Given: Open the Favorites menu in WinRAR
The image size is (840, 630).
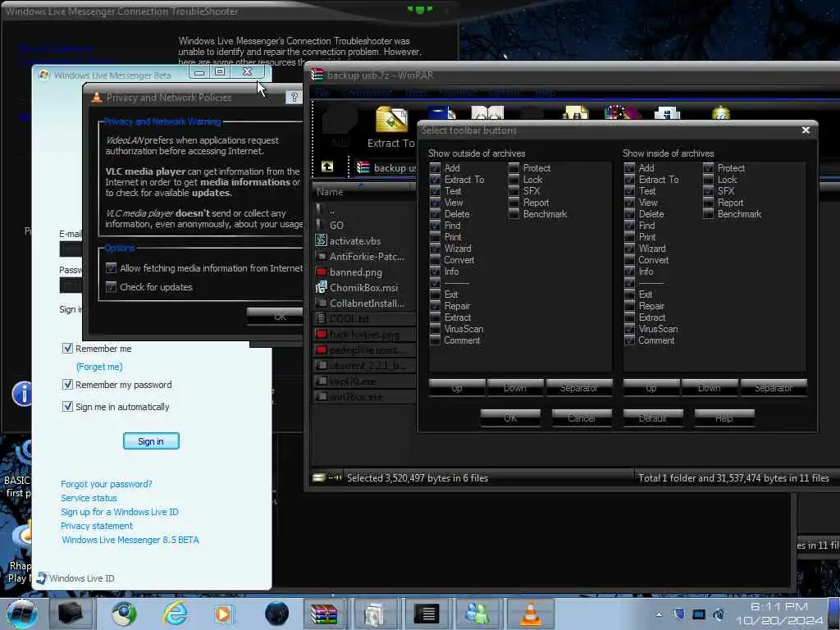Looking at the screenshot, I should click(x=458, y=93).
